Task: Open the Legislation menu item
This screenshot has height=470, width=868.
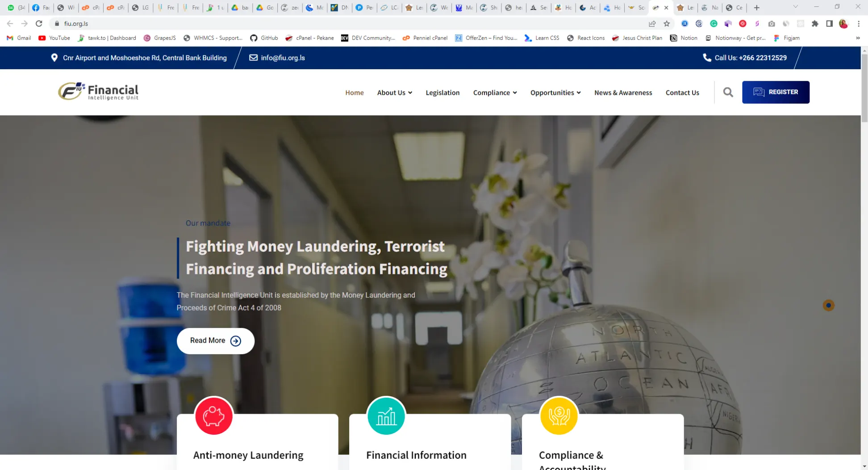Action: click(442, 92)
